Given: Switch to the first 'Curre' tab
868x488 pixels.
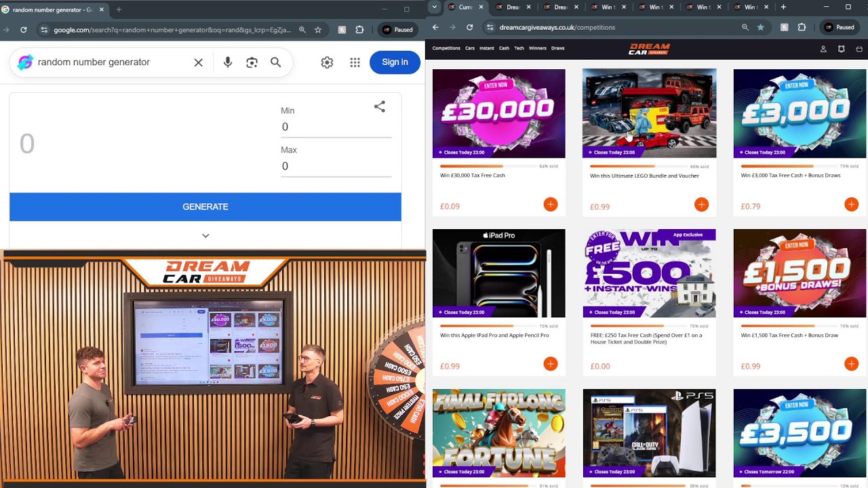Looking at the screenshot, I should tap(465, 7).
